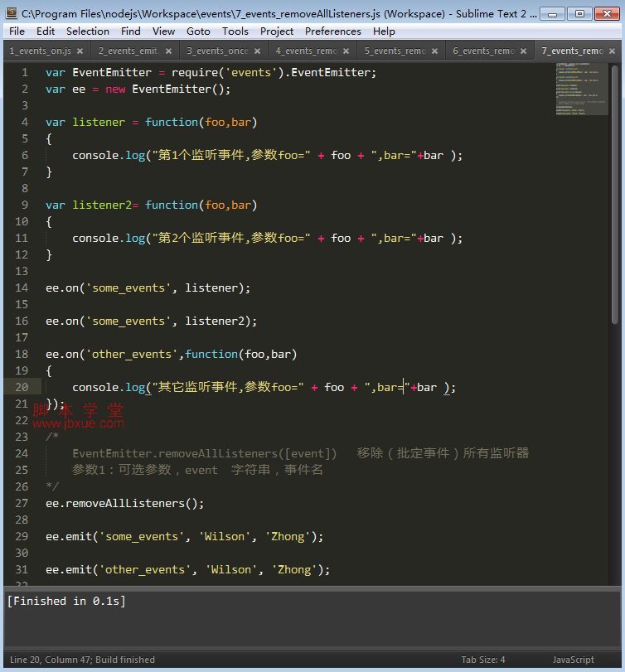Open the Preferences menu

coord(332,31)
